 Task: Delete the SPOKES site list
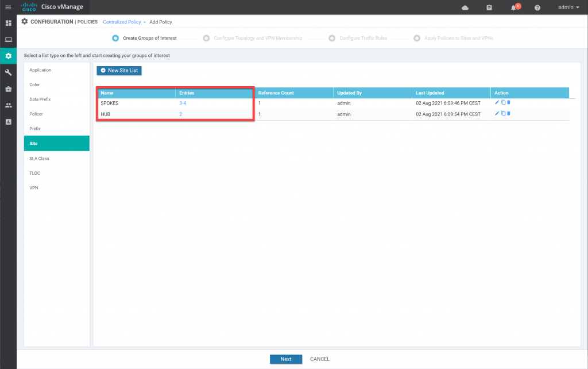(508, 102)
